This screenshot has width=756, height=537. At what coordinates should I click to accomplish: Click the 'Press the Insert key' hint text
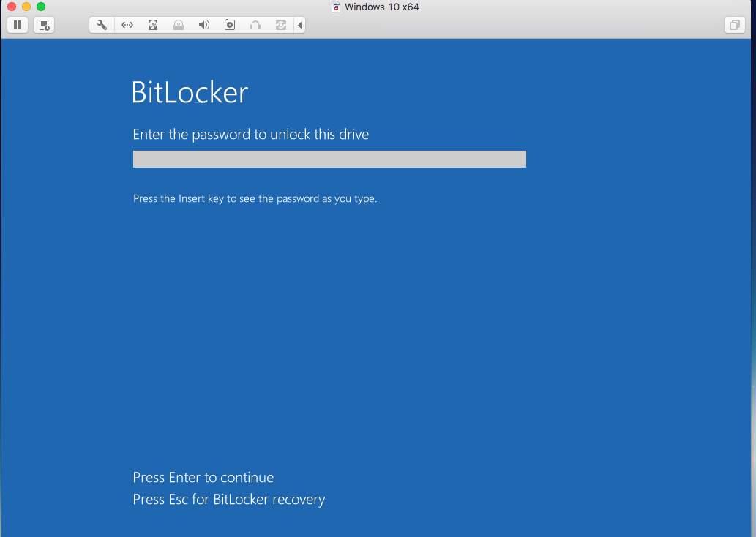255,198
